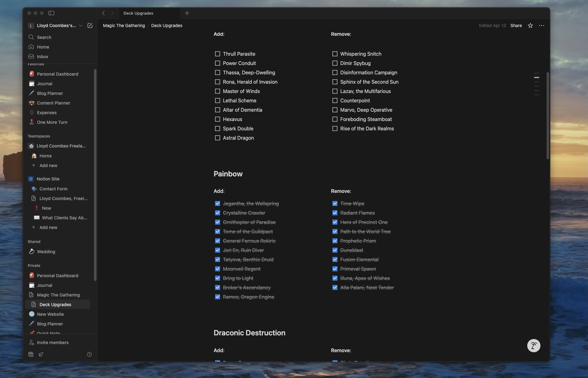This screenshot has height=378, width=588.
Task: Check off Whispering Snitch under Remove
Action: click(335, 54)
